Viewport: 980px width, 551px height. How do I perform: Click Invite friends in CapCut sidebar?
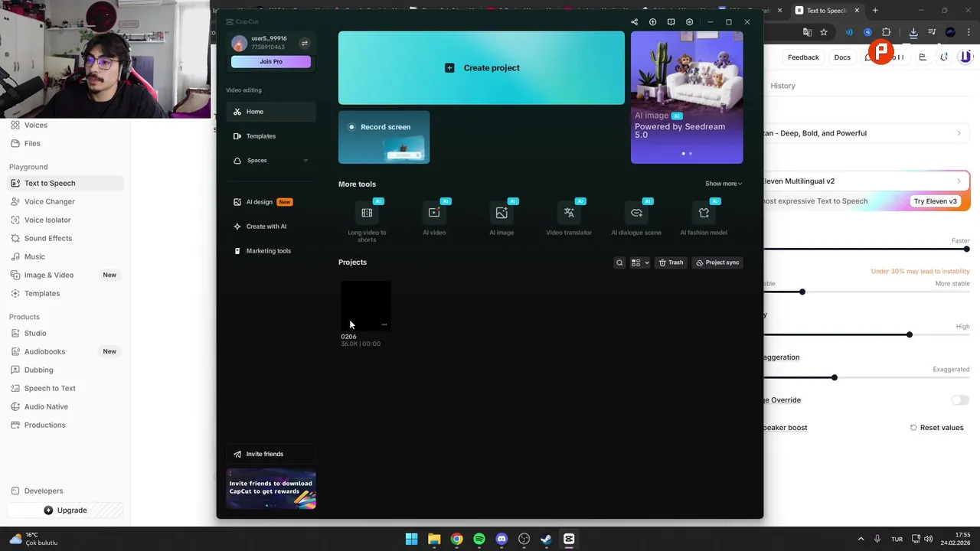pyautogui.click(x=270, y=454)
